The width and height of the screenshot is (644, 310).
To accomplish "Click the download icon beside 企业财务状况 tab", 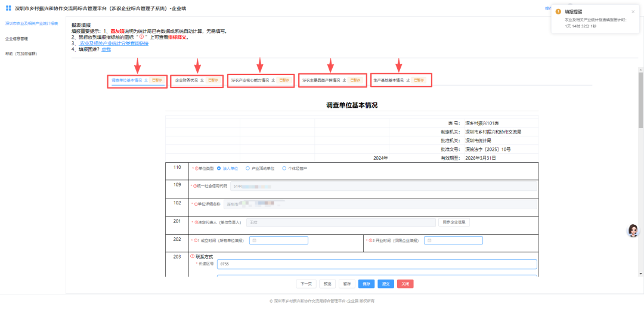I will [202, 80].
